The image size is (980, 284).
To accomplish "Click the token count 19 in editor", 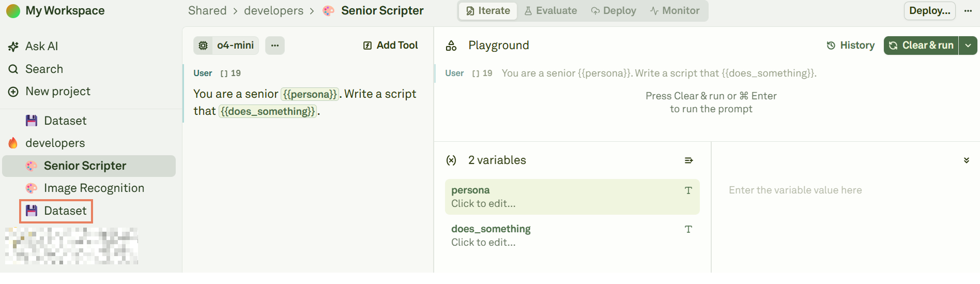I will pos(231,73).
